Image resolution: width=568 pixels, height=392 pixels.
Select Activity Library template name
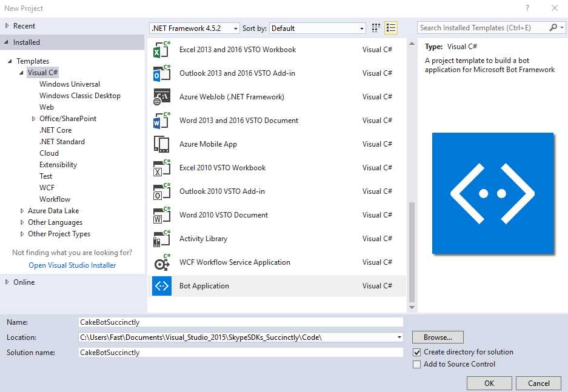(203, 239)
